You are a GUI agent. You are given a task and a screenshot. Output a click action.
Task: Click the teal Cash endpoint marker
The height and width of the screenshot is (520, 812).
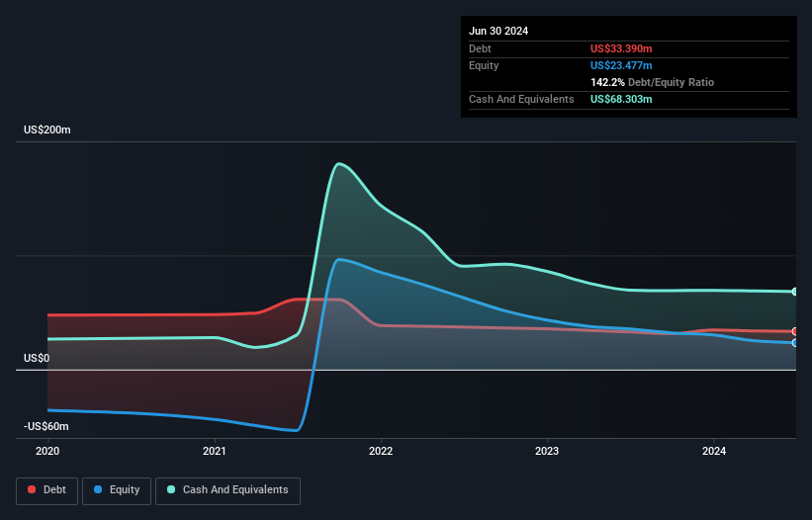[795, 292]
